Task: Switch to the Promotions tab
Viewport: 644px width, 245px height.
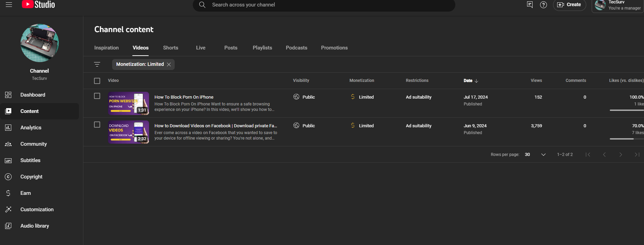Action: click(x=334, y=48)
